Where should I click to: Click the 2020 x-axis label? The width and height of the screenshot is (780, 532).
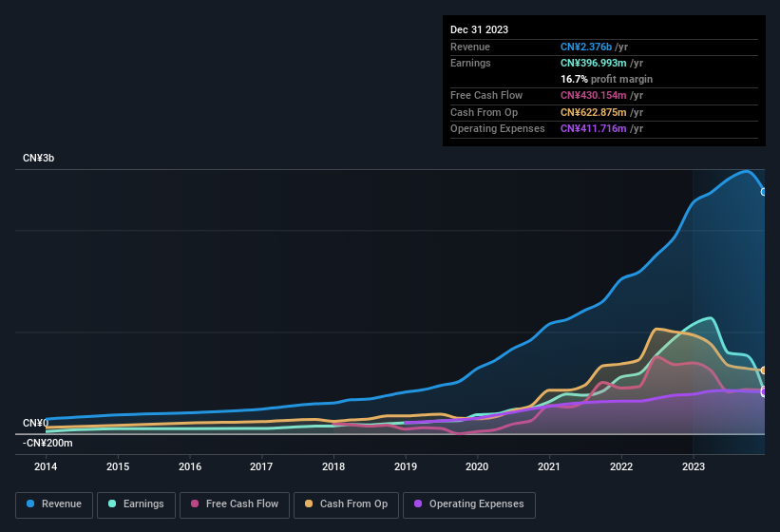477,466
